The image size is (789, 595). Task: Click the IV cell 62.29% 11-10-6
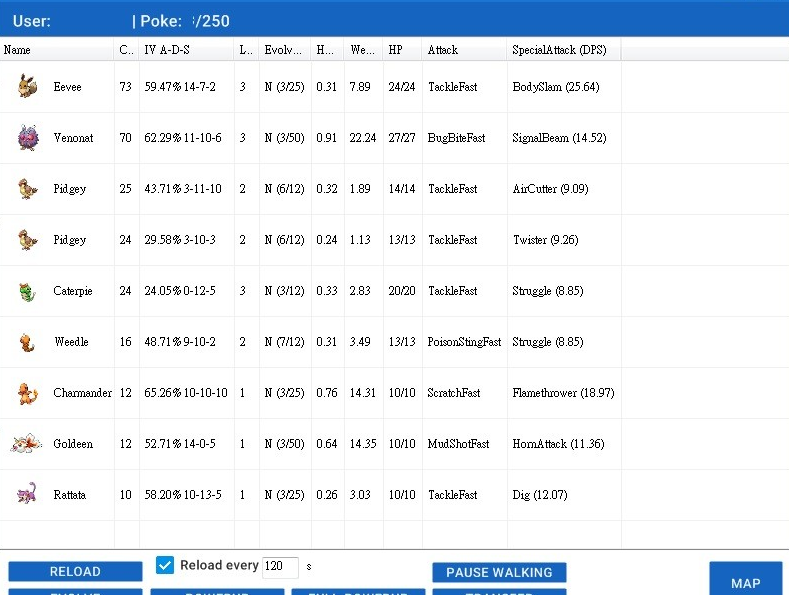pos(183,137)
